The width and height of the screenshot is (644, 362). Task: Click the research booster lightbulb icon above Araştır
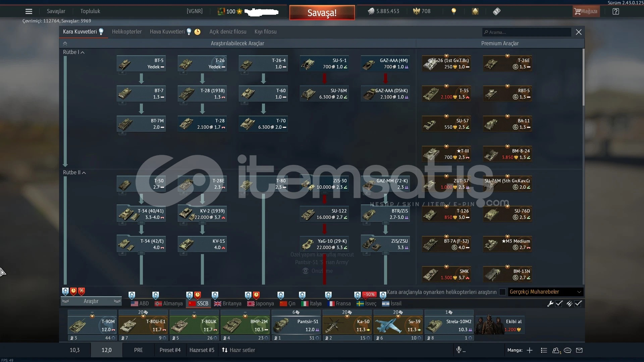click(65, 291)
